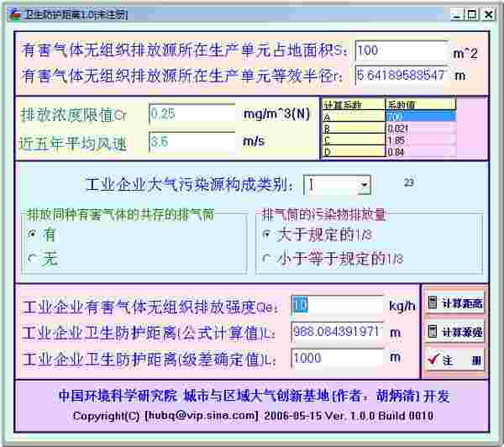The image size is (504, 447).
Task: Click the equivalent radius r field
Action: point(402,76)
